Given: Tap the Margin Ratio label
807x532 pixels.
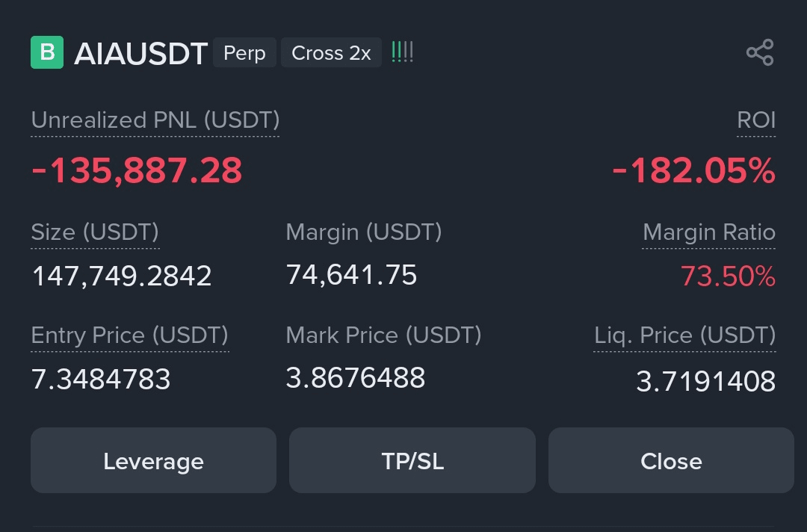Looking at the screenshot, I should 709,232.
